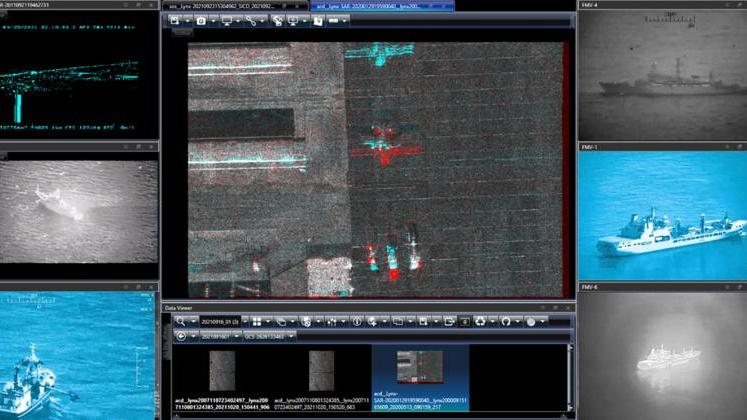Click the export arrow icon in Data Viewer toolbar

click(449, 322)
